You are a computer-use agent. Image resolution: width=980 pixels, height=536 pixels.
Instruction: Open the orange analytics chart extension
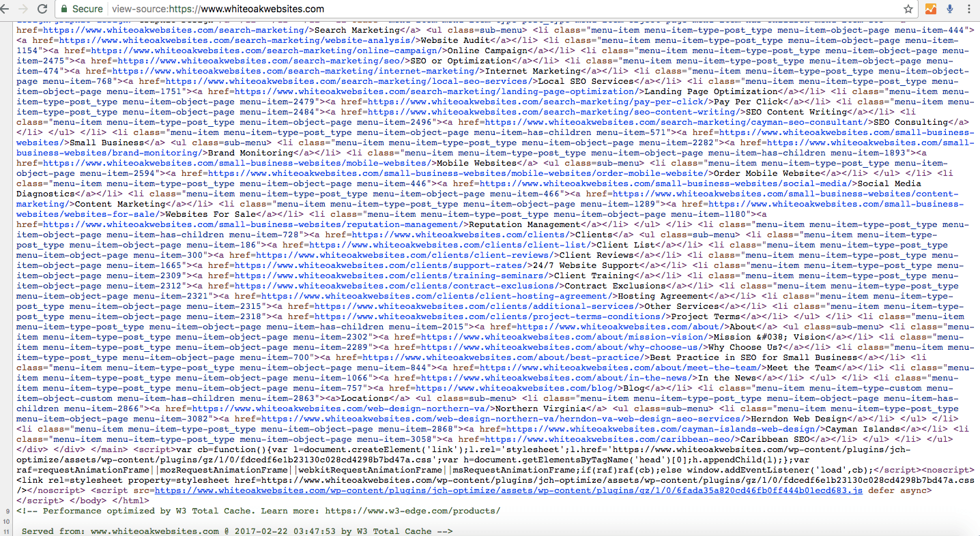[x=930, y=10]
